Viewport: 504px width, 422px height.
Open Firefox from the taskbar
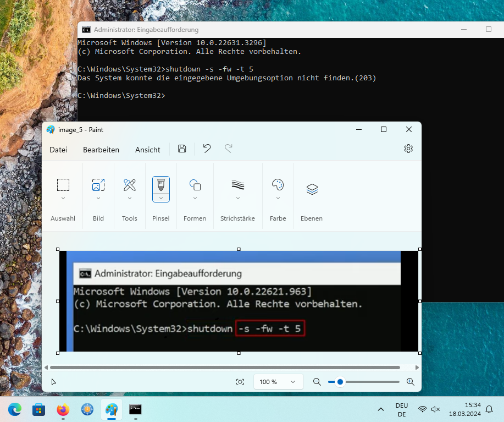(63, 409)
